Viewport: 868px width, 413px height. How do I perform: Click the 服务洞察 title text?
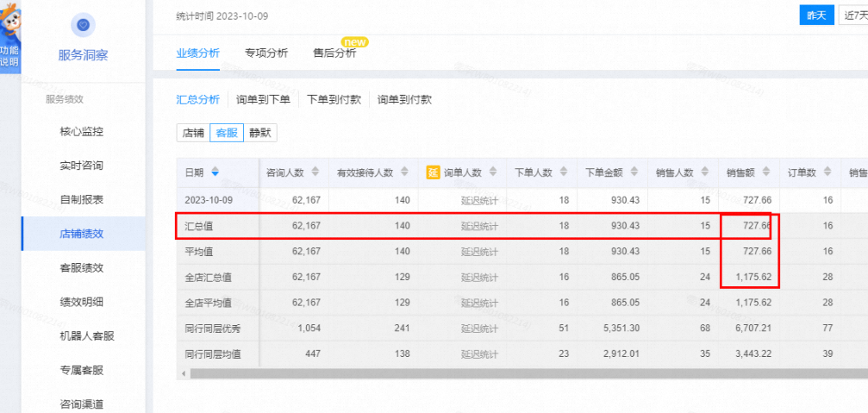pos(83,55)
